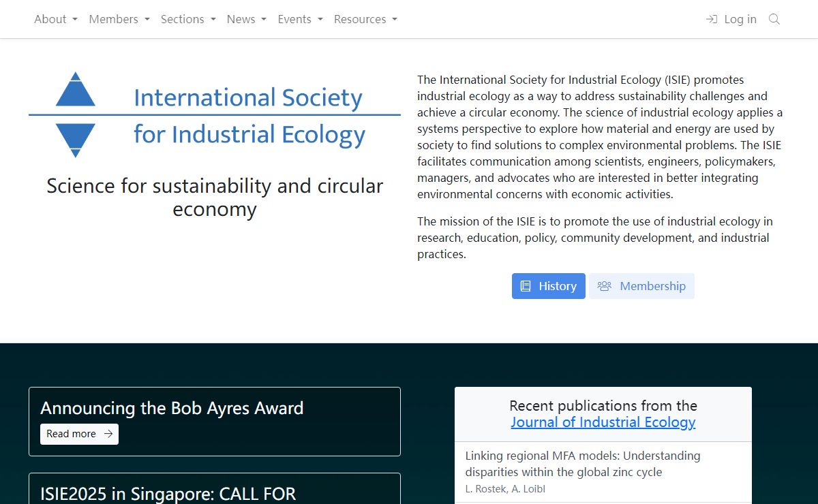Click the login arrow icon
Screen dimensions: 818x504
(x=712, y=19)
